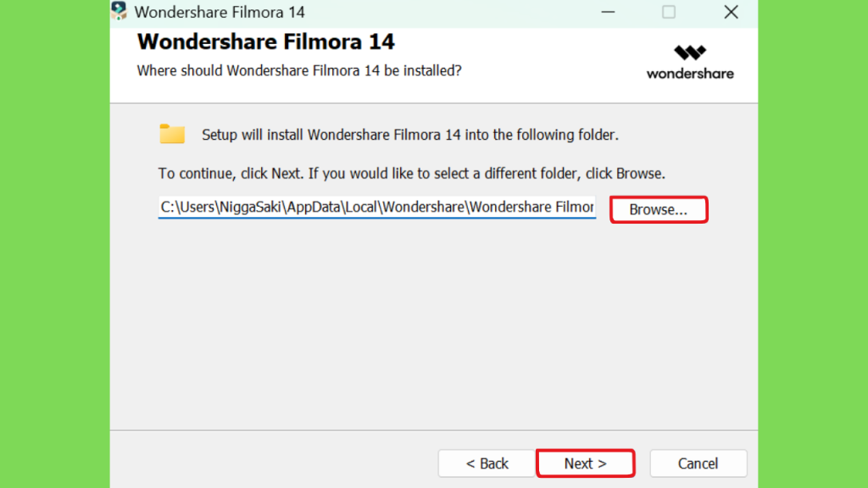Image resolution: width=868 pixels, height=488 pixels.
Task: Click the green background left of installer
Action: coord(55,244)
